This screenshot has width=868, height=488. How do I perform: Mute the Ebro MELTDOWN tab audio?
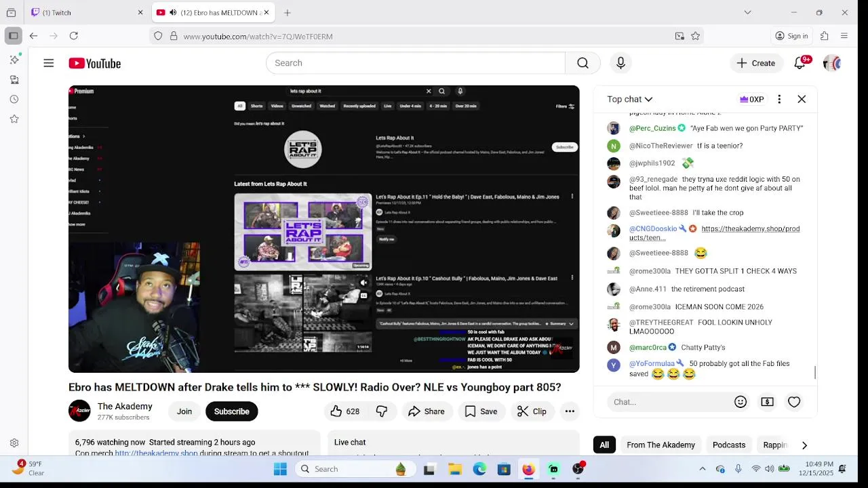[173, 13]
